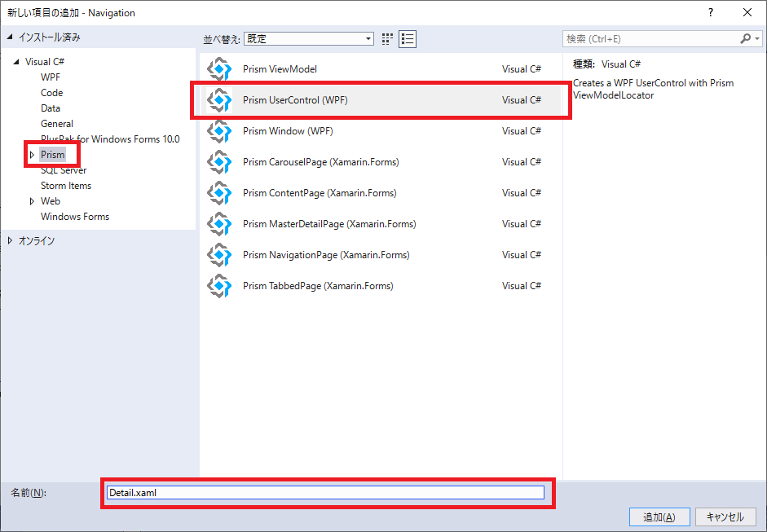Switch to the medium list view
767x532 pixels.
408,39
